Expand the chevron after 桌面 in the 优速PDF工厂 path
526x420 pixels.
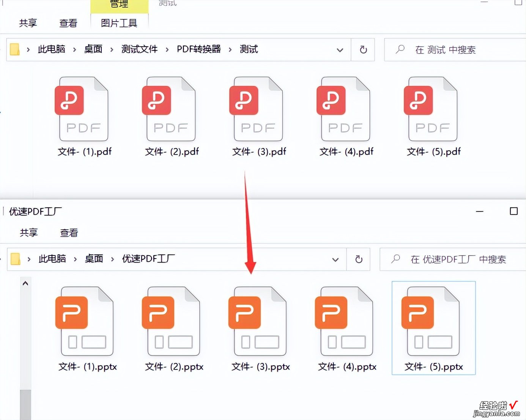click(112, 259)
